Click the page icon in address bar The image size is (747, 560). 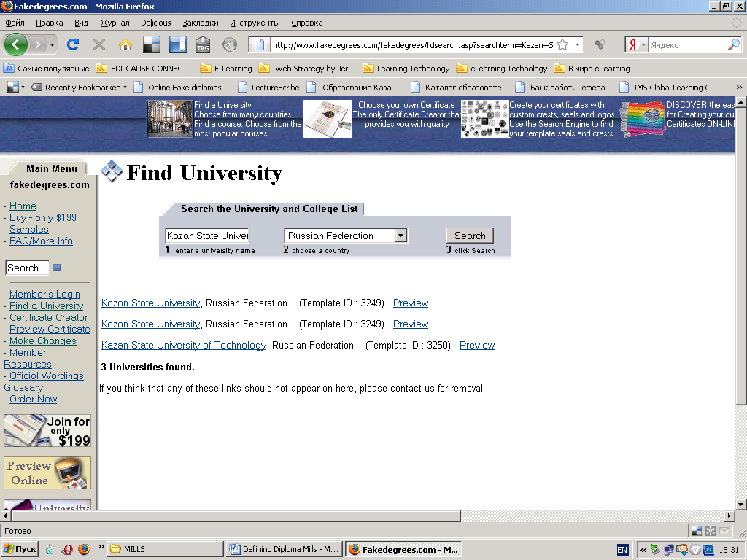(x=259, y=44)
